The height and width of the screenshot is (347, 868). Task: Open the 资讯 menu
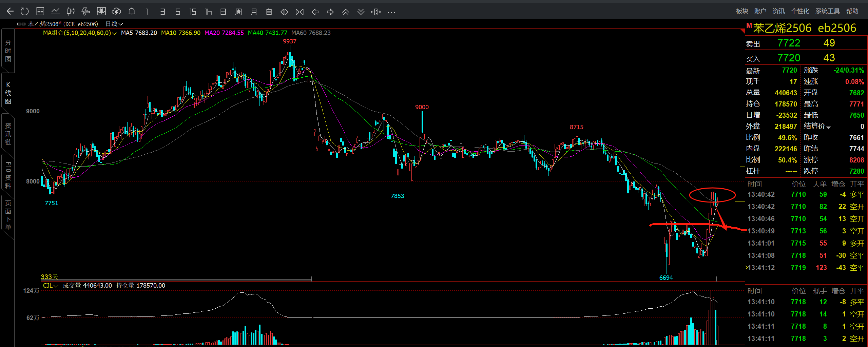click(778, 11)
